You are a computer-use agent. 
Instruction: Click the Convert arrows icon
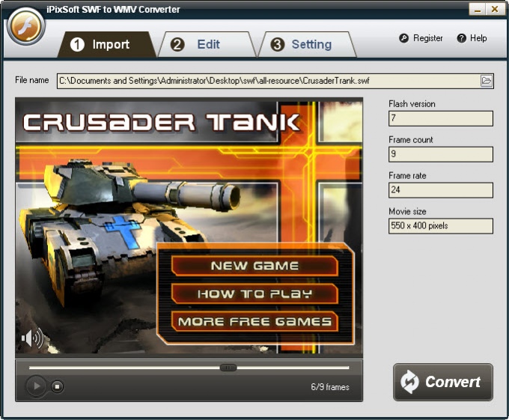[x=409, y=382]
